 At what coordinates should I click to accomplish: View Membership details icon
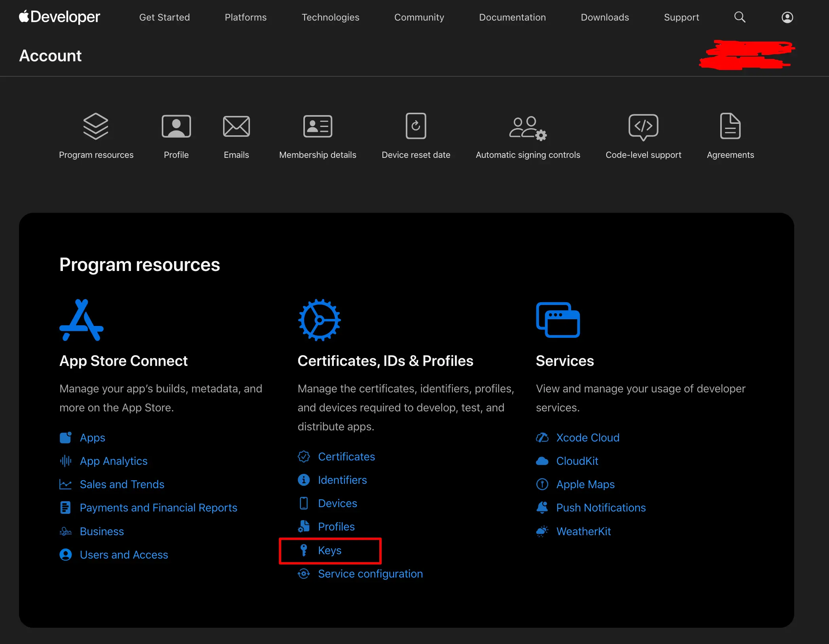pos(318,126)
